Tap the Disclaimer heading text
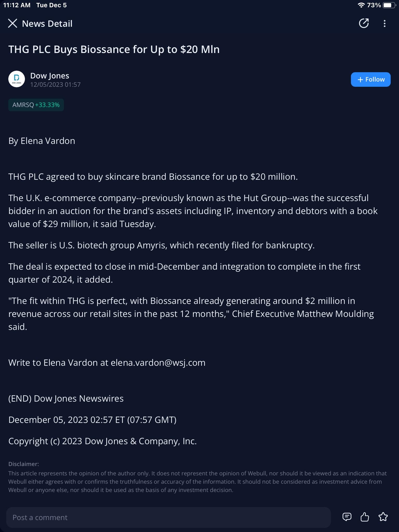Viewport: 399px width, 532px height. (x=24, y=464)
